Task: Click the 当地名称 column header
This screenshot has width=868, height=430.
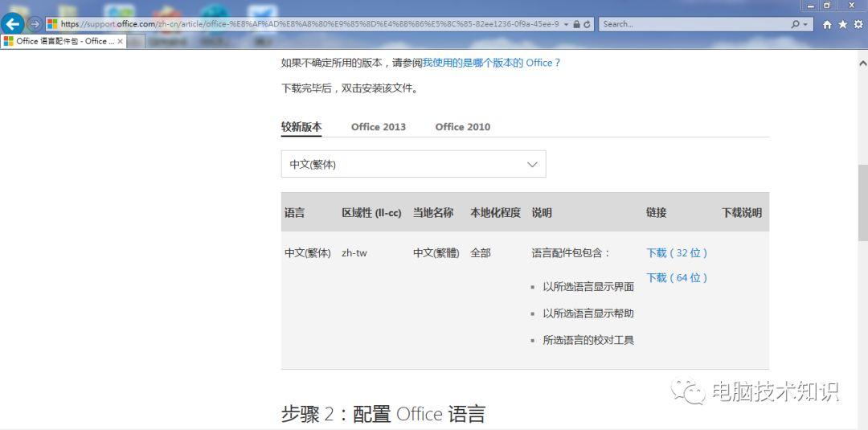Action: (x=433, y=212)
